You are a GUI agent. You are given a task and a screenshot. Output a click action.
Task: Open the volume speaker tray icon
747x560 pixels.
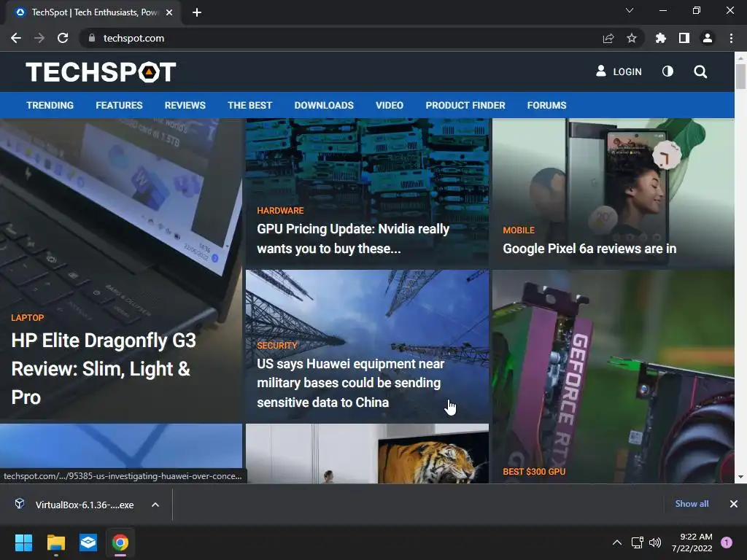pos(655,542)
